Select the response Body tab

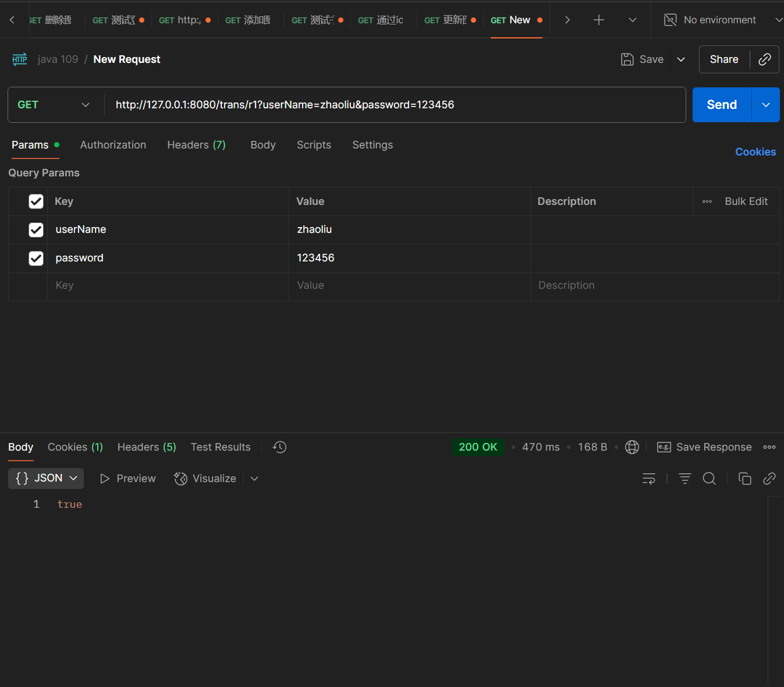[21, 447]
